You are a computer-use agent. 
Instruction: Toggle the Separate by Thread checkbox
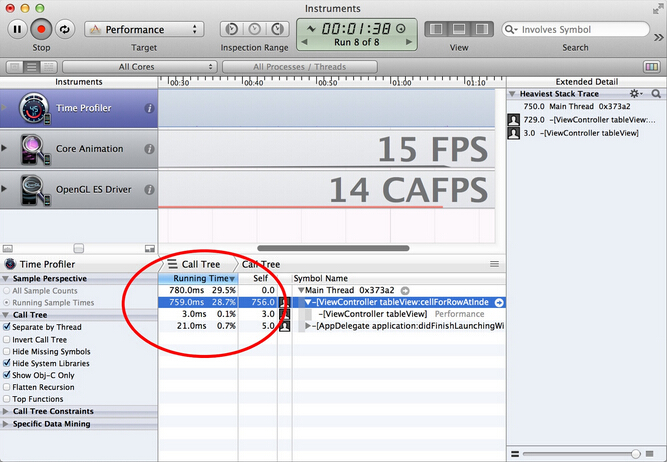(8, 327)
